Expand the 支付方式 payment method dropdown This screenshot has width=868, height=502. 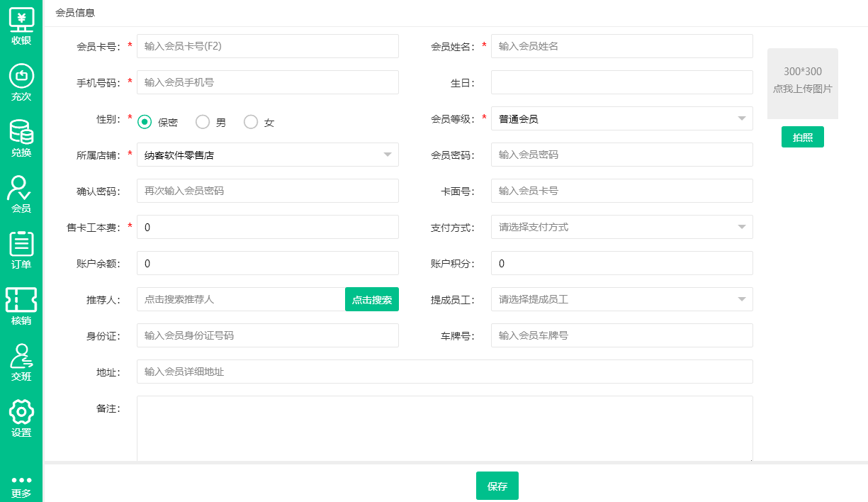click(741, 227)
